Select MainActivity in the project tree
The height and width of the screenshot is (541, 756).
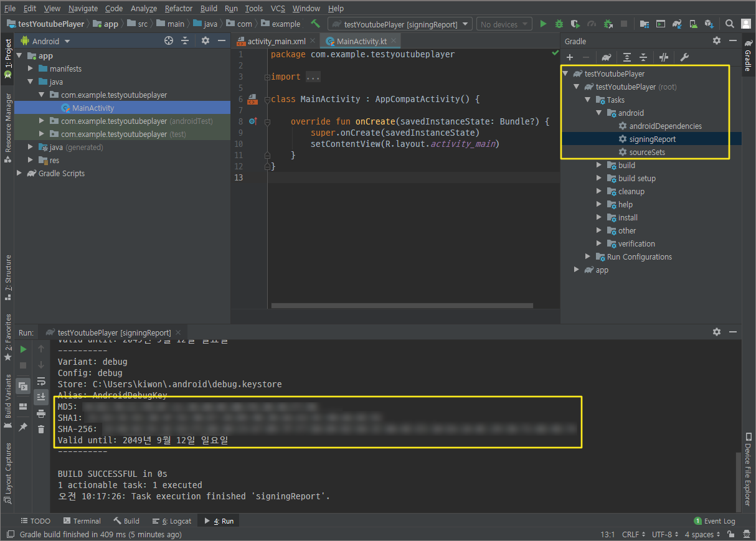[x=93, y=108]
